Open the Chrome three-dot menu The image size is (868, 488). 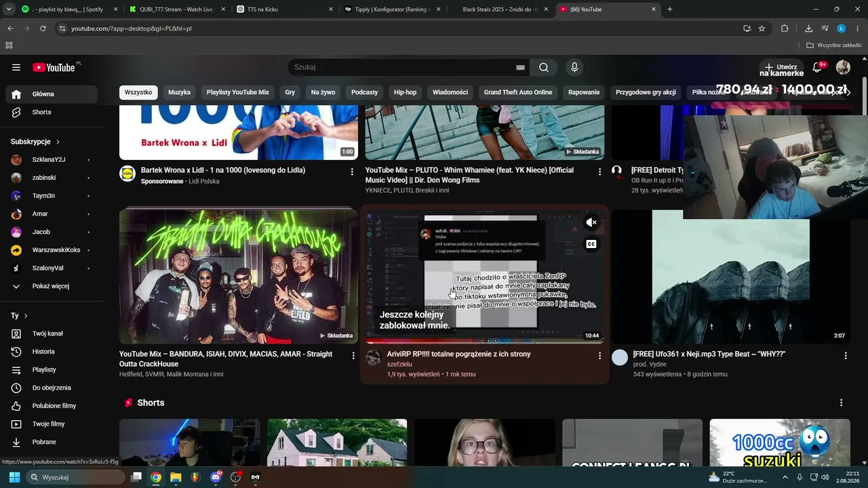click(857, 28)
